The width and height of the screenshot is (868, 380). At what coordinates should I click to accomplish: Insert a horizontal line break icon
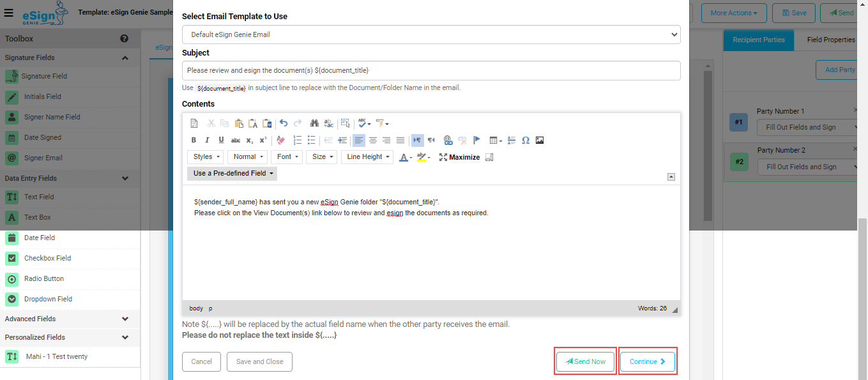pyautogui.click(x=511, y=141)
